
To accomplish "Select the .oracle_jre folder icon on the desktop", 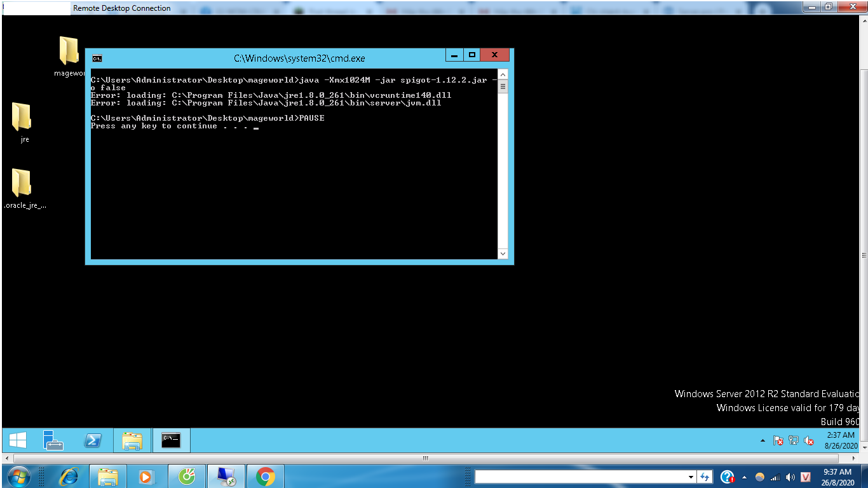I will 22,183.
